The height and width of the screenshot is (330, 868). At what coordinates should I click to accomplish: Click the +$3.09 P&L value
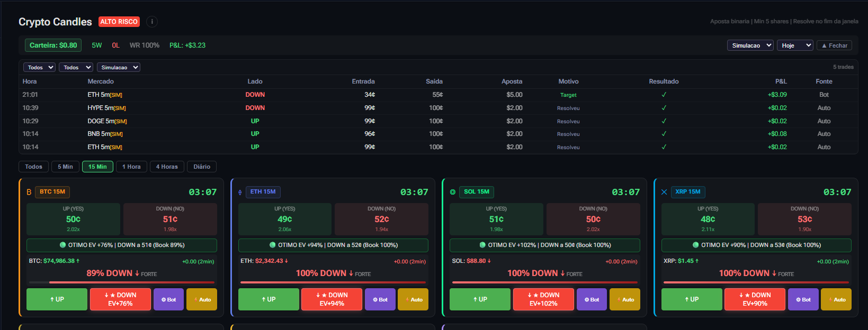click(777, 95)
